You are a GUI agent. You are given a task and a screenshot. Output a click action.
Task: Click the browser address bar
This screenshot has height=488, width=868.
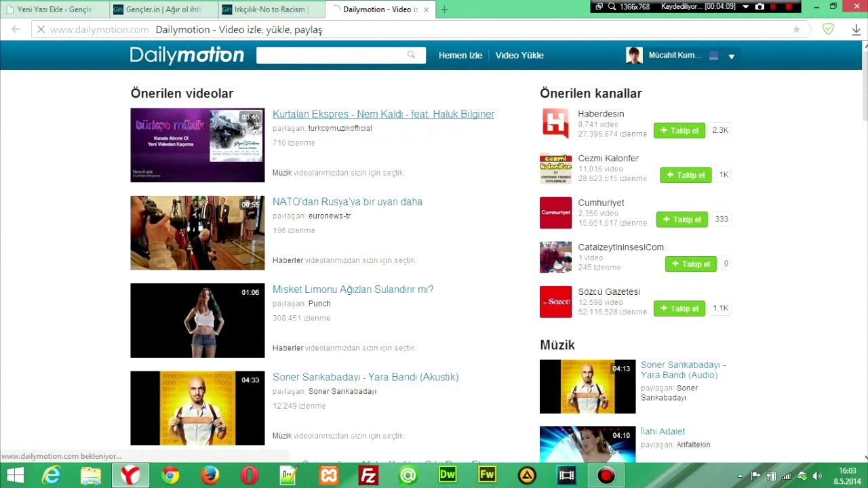click(420, 30)
